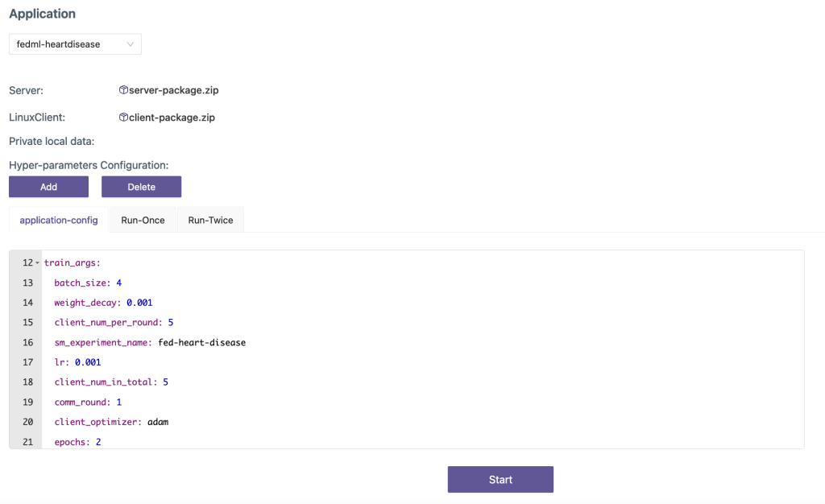Click the client-package.zip package icon
This screenshot has width=825, height=504.
coord(123,118)
